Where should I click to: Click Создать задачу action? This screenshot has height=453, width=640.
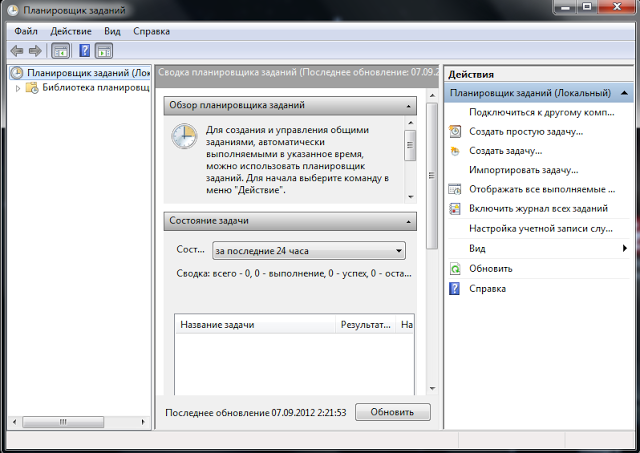[x=505, y=151]
